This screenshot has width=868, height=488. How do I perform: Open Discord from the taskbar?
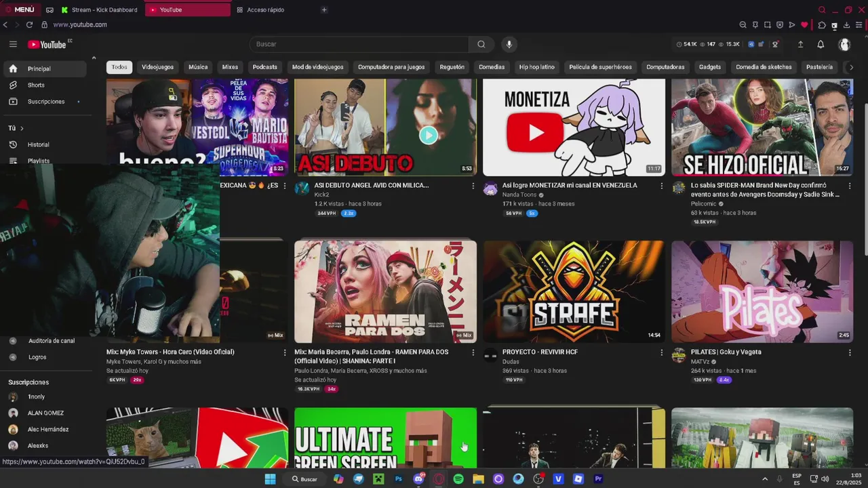pyautogui.click(x=418, y=479)
